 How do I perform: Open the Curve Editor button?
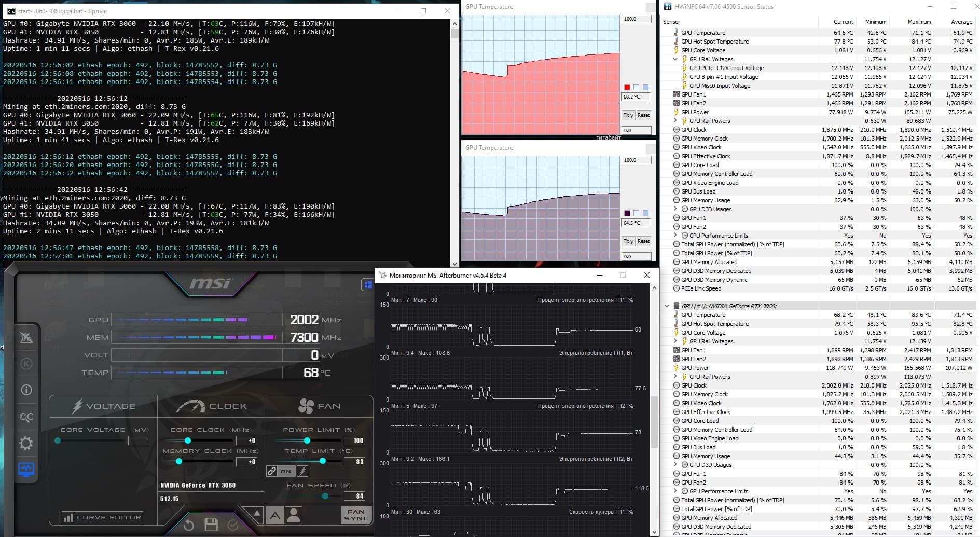click(x=102, y=517)
